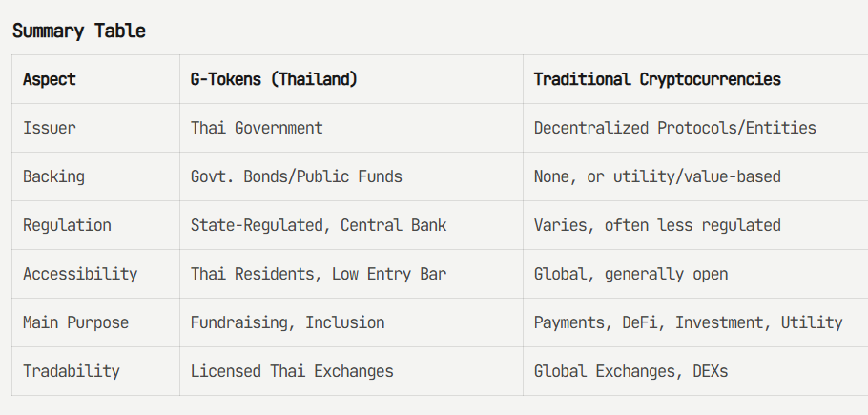Click the Summary Table heading
868x415 pixels.
(79, 31)
